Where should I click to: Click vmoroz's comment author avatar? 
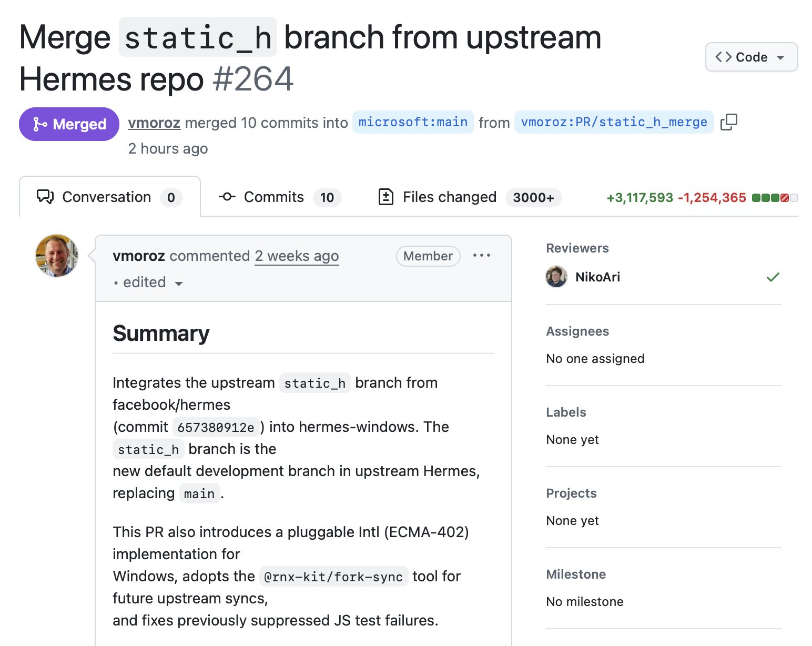(x=57, y=256)
